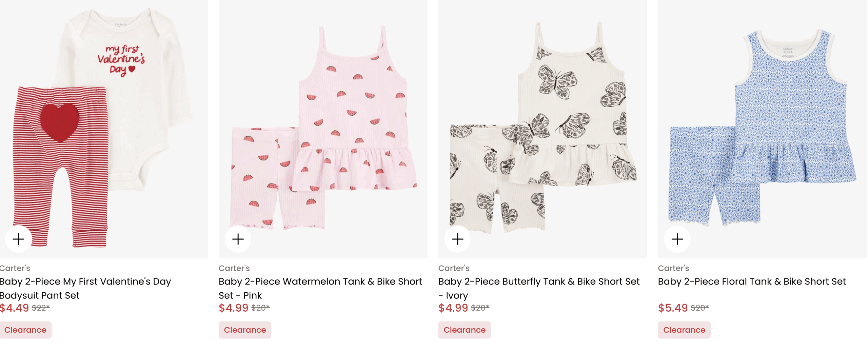Click Carter's brand above Watermelon set
Screen dimensions: 868x350
point(234,268)
